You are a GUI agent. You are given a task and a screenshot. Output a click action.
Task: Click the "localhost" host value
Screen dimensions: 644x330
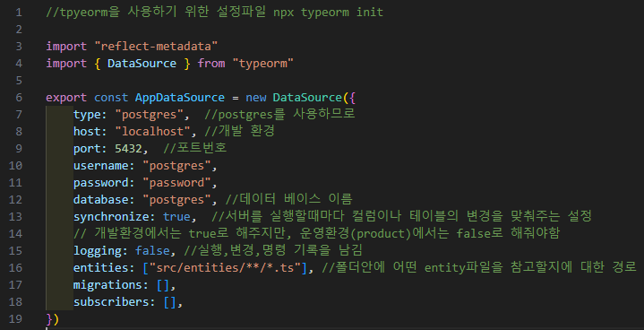[152, 132]
